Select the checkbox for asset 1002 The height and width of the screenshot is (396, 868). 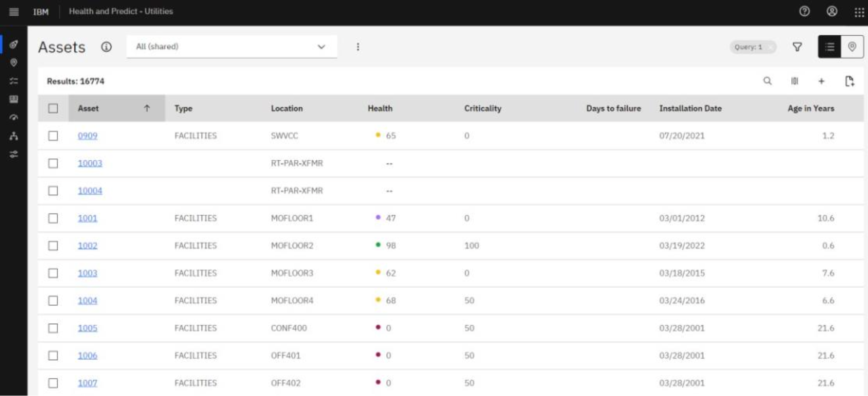click(53, 246)
